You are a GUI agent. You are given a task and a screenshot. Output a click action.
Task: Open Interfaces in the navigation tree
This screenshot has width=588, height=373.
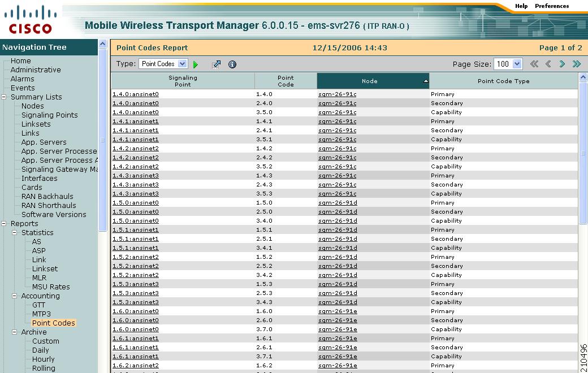coord(40,179)
